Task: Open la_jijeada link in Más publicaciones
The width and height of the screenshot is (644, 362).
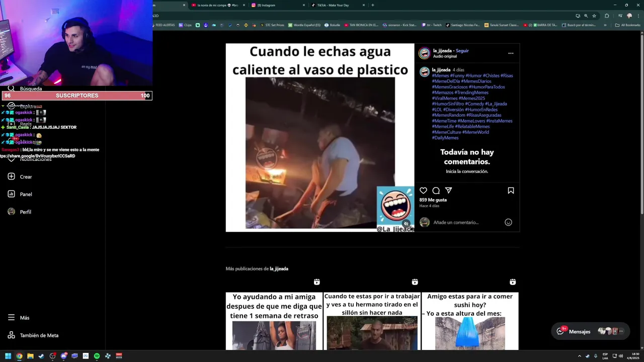Action: pos(279,268)
